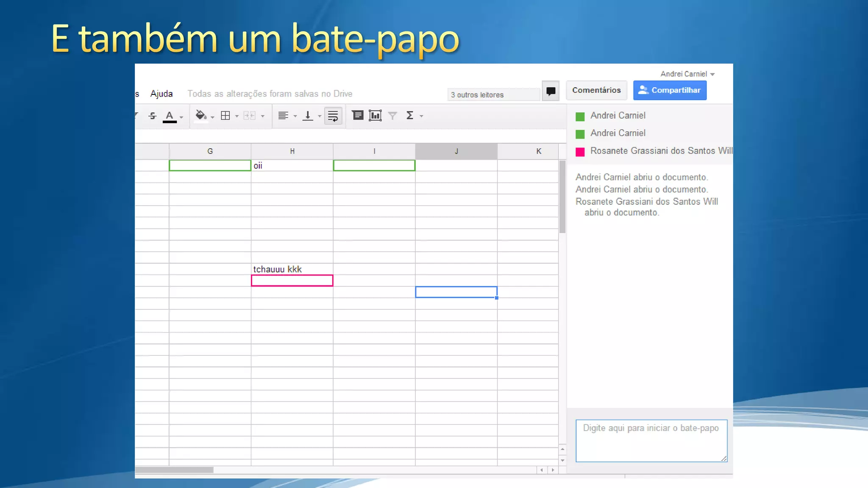Click the vertical align icon

click(308, 116)
